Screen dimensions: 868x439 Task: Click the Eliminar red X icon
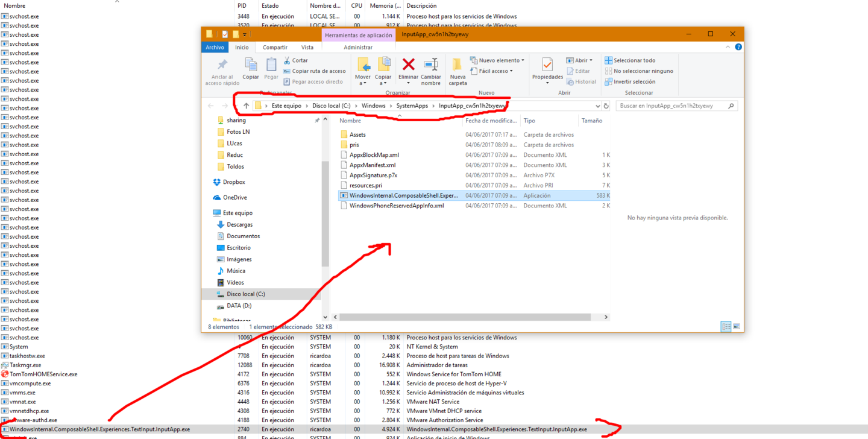[408, 65]
